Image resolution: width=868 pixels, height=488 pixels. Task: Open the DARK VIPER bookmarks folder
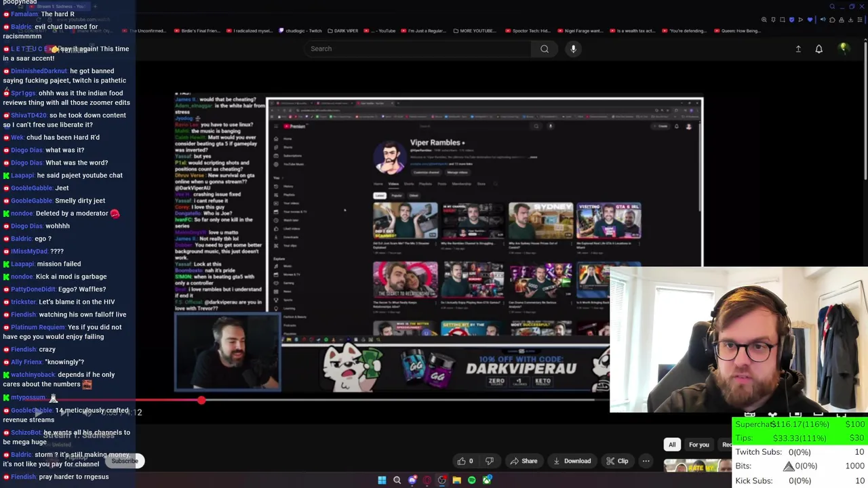(342, 30)
